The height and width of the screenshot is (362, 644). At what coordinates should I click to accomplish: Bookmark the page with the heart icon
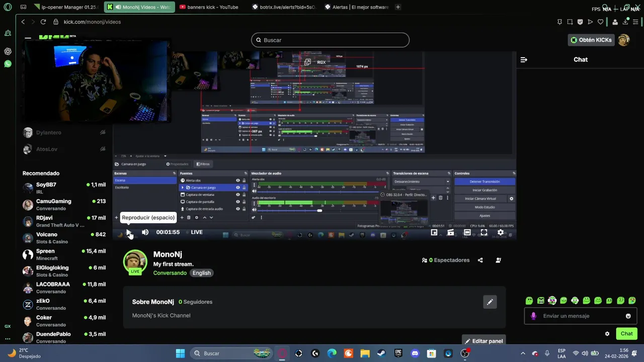click(x=600, y=22)
